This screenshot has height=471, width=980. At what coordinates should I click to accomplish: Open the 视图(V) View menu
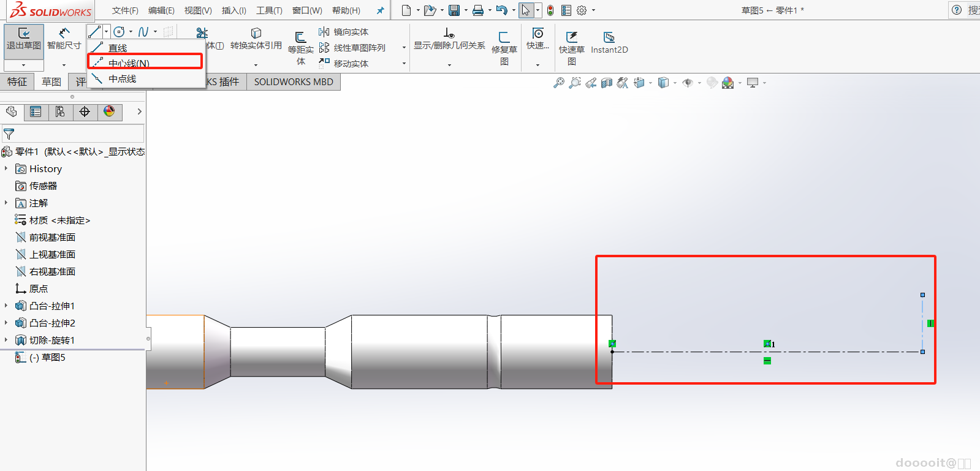[x=198, y=10]
